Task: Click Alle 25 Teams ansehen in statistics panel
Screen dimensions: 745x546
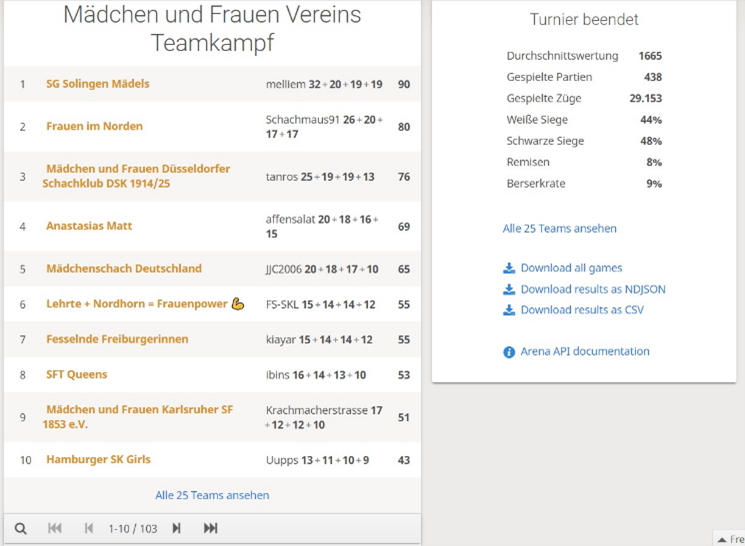Action: (559, 228)
